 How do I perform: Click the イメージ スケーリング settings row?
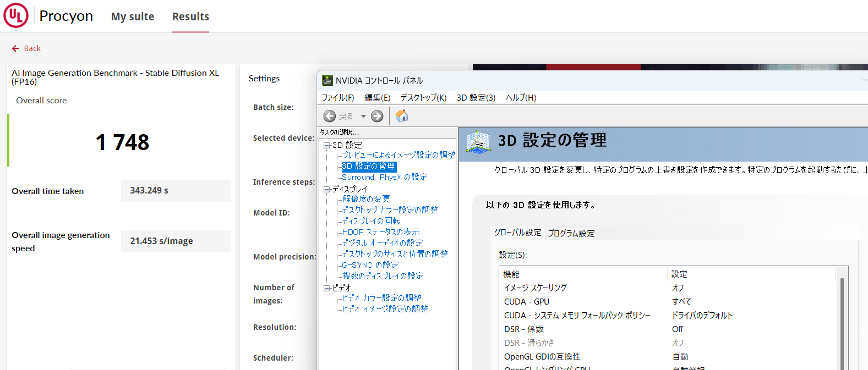(668, 288)
